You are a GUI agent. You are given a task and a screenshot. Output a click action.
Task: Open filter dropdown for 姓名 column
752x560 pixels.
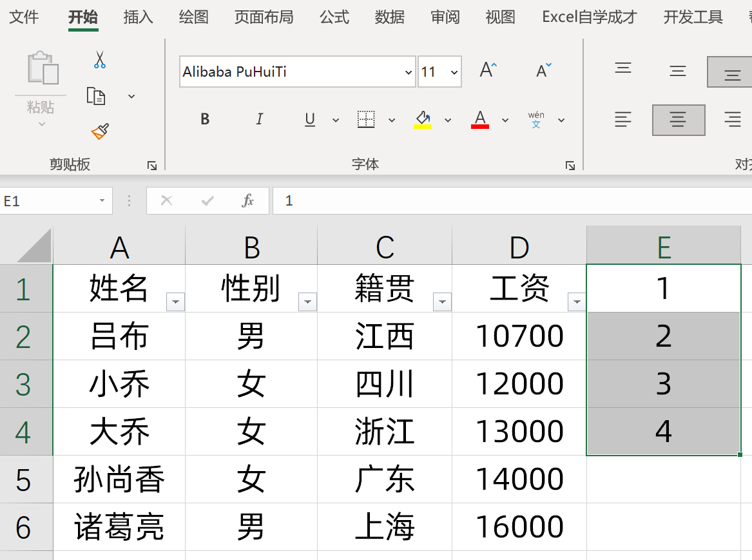coord(175,302)
